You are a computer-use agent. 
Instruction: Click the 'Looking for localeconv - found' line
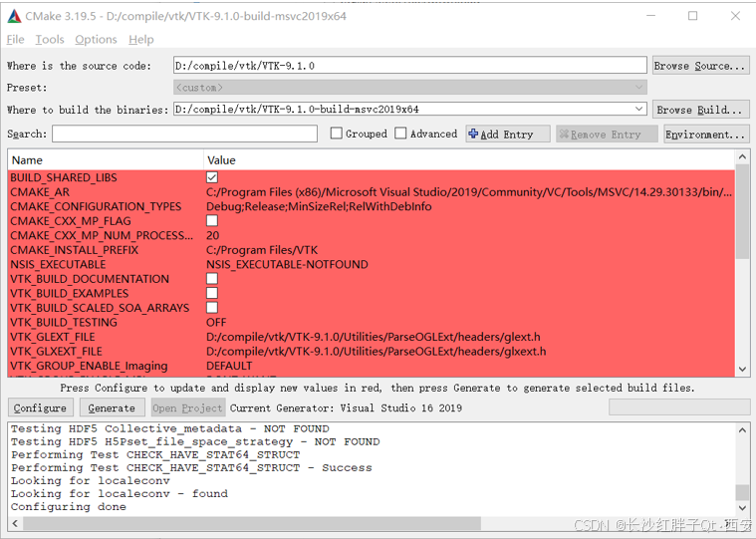click(x=120, y=494)
